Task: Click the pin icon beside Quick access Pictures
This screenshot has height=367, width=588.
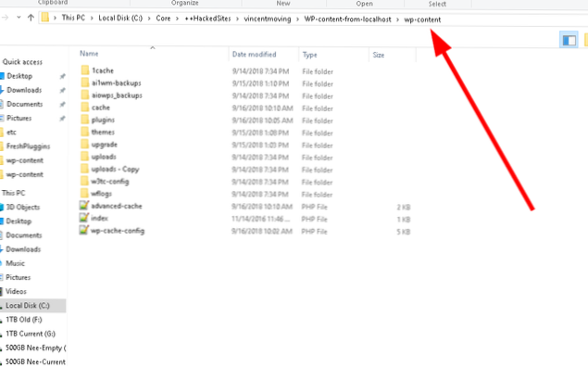Action: click(x=62, y=119)
